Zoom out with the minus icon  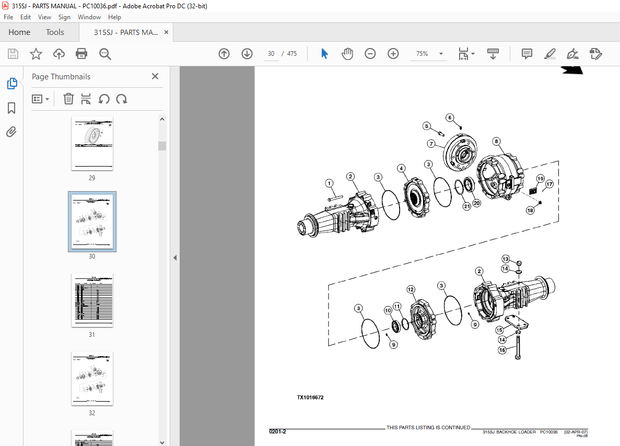[x=370, y=54]
